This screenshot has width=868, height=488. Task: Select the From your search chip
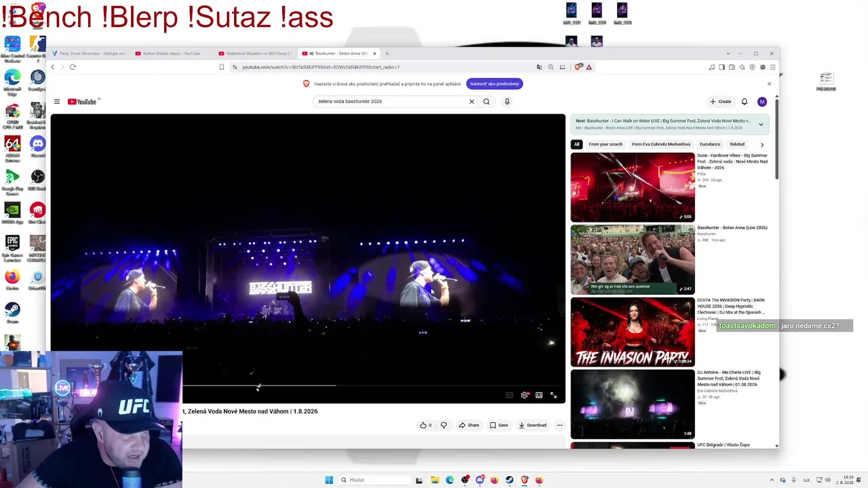(x=606, y=144)
